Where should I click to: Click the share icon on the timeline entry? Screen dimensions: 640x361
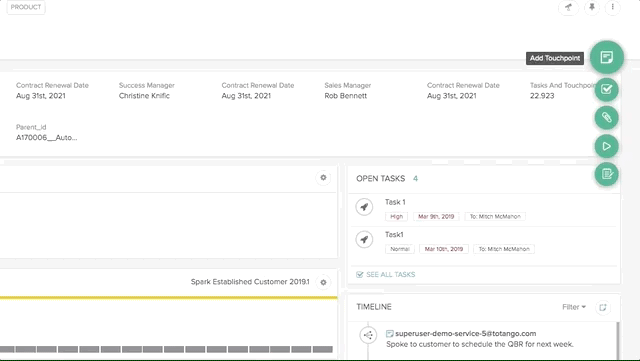[x=368, y=335]
